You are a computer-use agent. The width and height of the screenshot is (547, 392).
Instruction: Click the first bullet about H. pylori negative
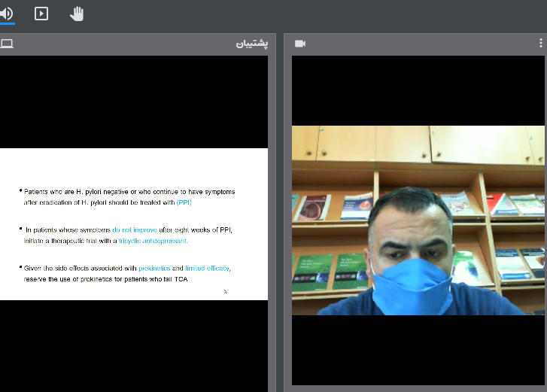pos(128,192)
